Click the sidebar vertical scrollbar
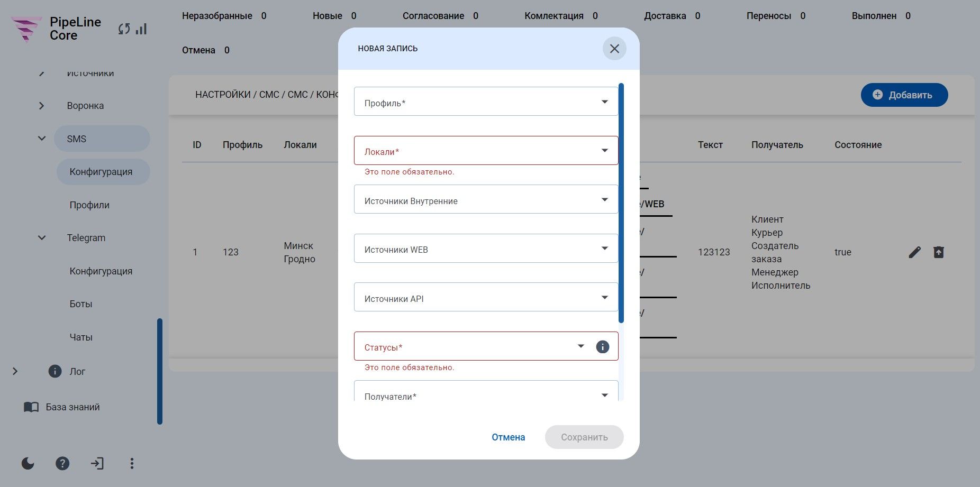 point(160,371)
